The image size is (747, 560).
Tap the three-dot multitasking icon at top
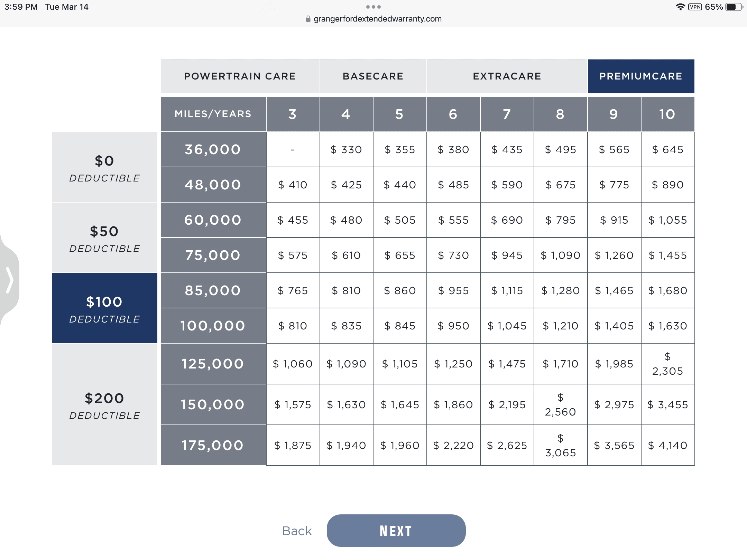click(373, 7)
